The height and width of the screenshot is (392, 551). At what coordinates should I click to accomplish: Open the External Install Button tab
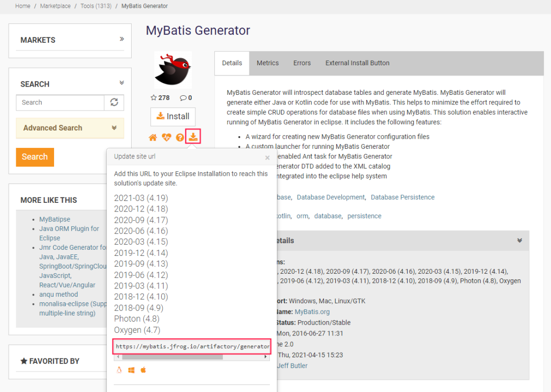tap(357, 63)
